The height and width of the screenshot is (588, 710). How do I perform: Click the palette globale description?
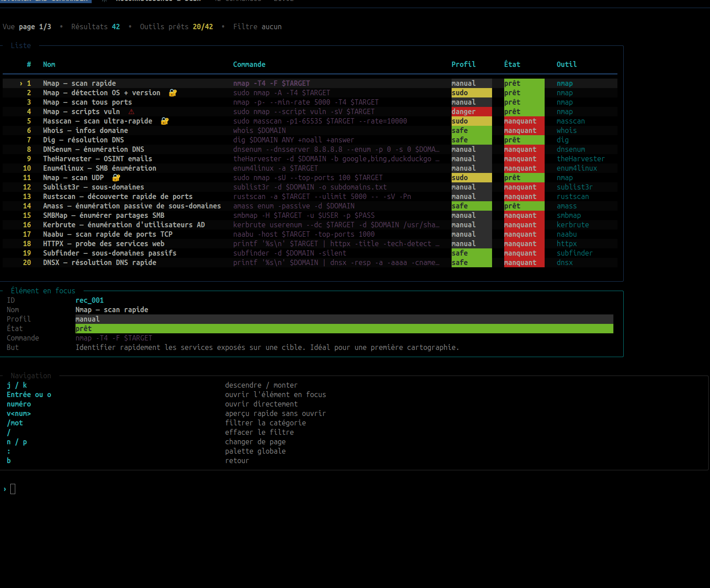(255, 451)
